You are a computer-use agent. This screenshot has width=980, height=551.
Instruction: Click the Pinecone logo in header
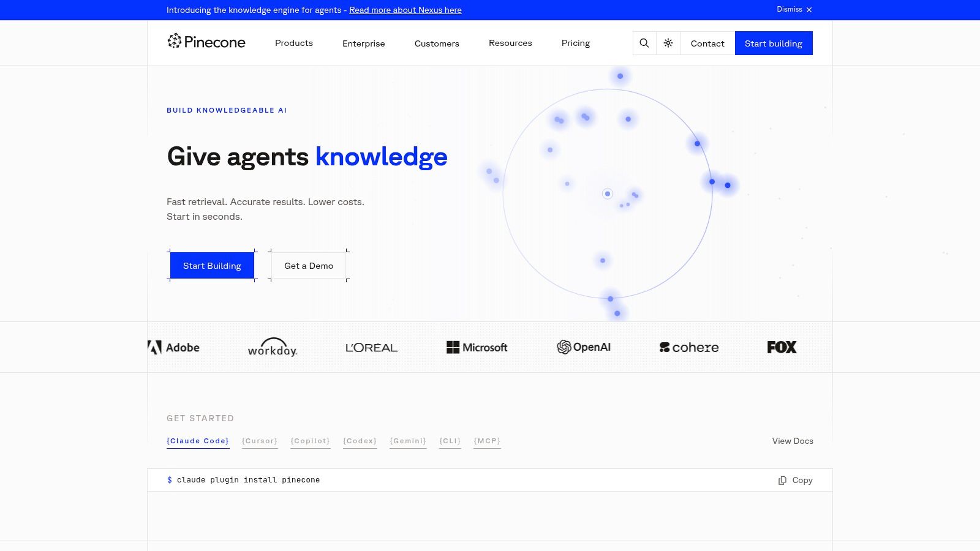point(206,42)
